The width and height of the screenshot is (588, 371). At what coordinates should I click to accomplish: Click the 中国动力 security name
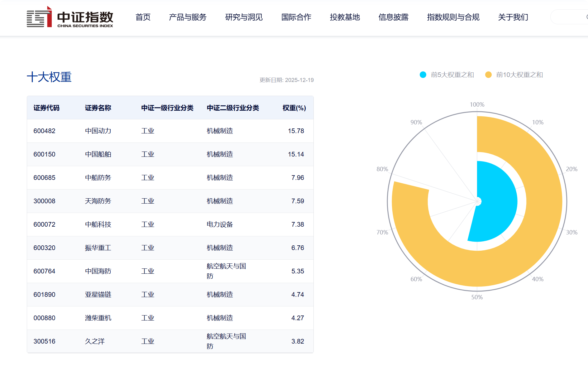[x=98, y=131]
